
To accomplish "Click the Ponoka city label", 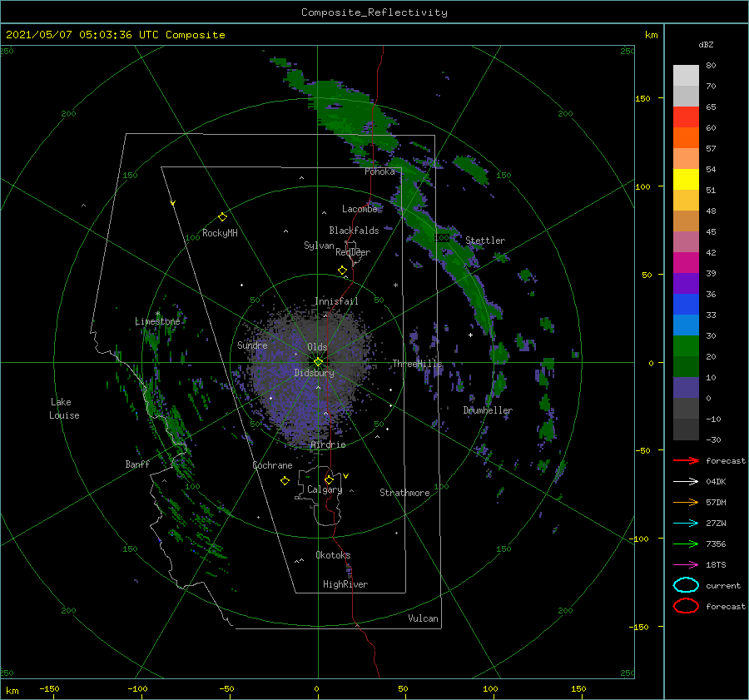I will [379, 171].
